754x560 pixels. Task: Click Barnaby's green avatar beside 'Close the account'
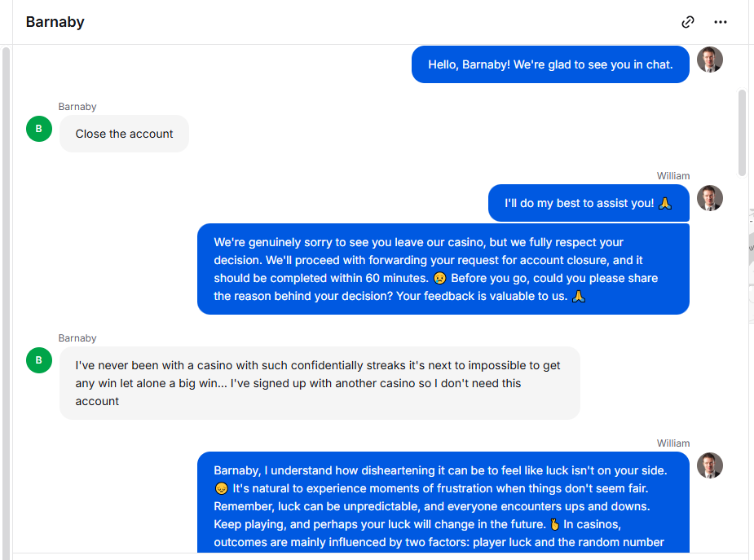[x=39, y=129]
